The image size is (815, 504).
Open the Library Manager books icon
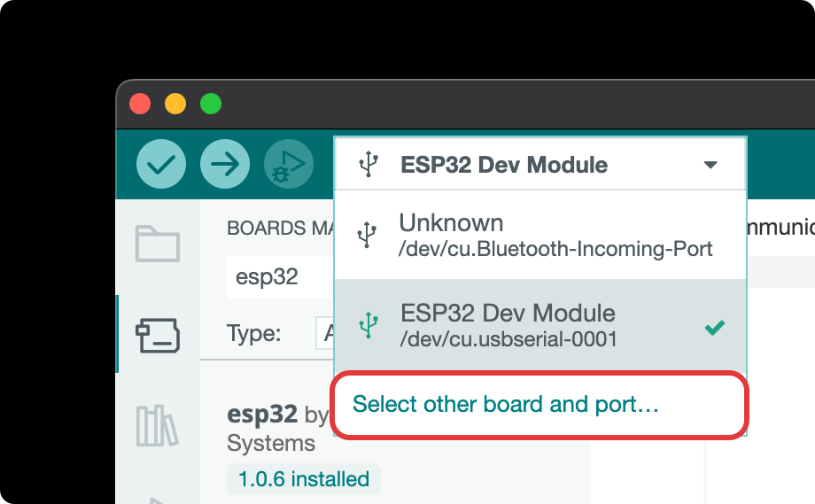(x=157, y=425)
